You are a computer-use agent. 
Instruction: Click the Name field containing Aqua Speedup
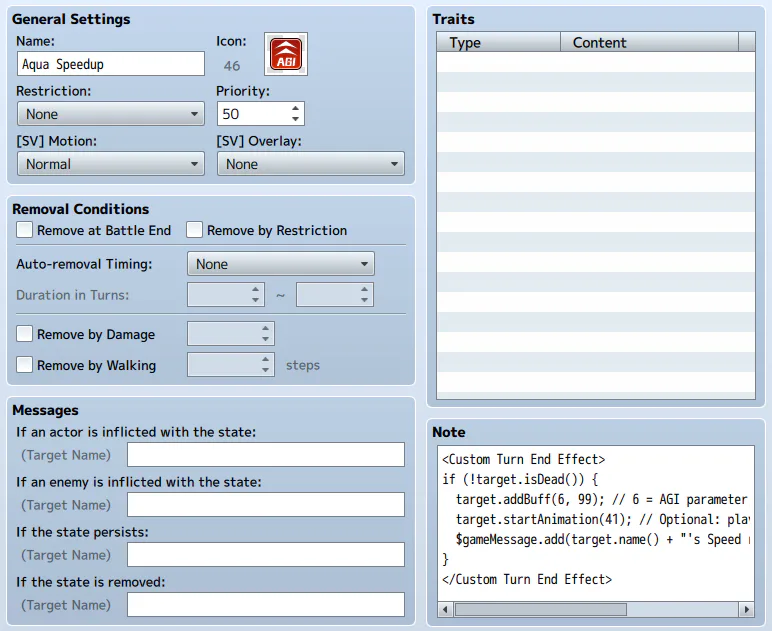[x=111, y=64]
